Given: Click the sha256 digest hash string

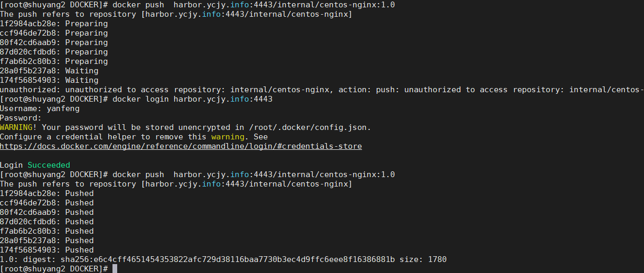Looking at the screenshot, I should click(x=228, y=259).
